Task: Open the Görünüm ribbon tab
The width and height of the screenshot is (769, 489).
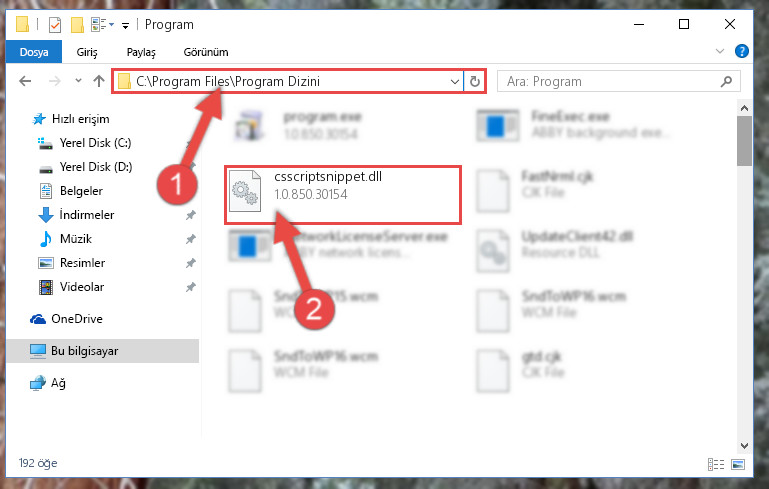Action: (x=206, y=52)
